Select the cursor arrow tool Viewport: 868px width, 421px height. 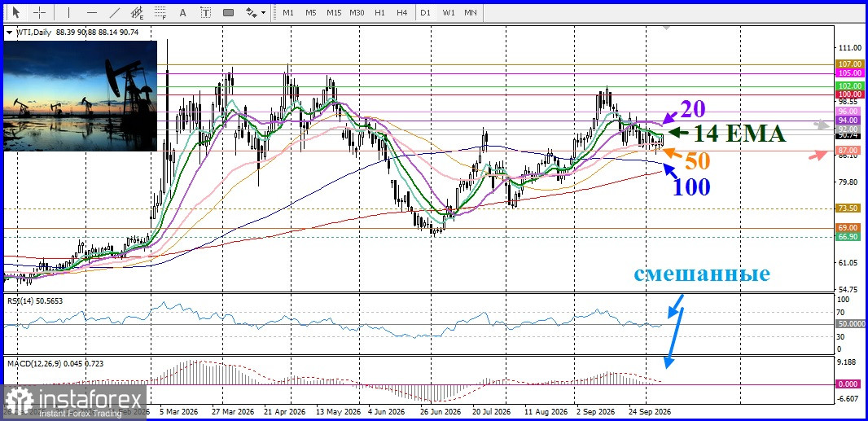[16, 12]
